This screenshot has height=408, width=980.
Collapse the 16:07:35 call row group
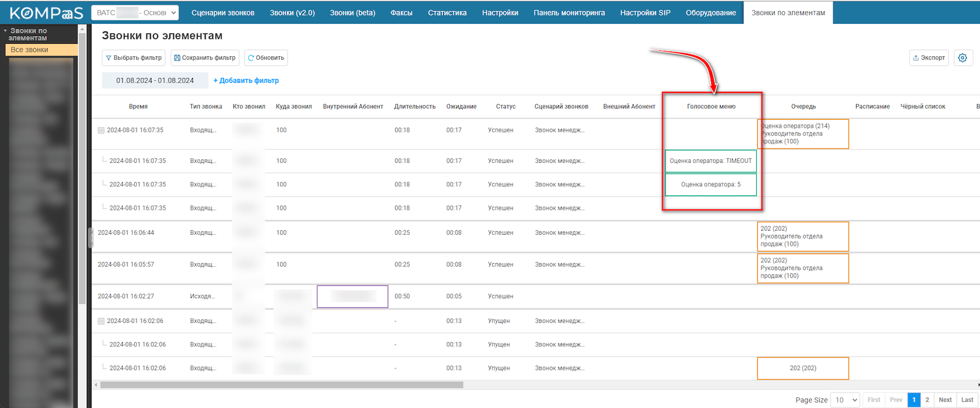point(101,130)
